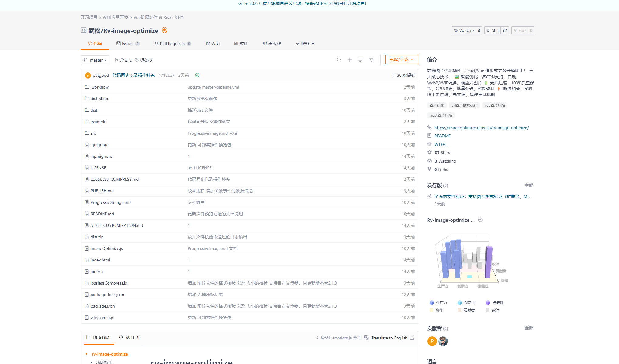Toggle the 协作 legend checkbox
The width and height of the screenshot is (619, 364).
click(x=432, y=310)
